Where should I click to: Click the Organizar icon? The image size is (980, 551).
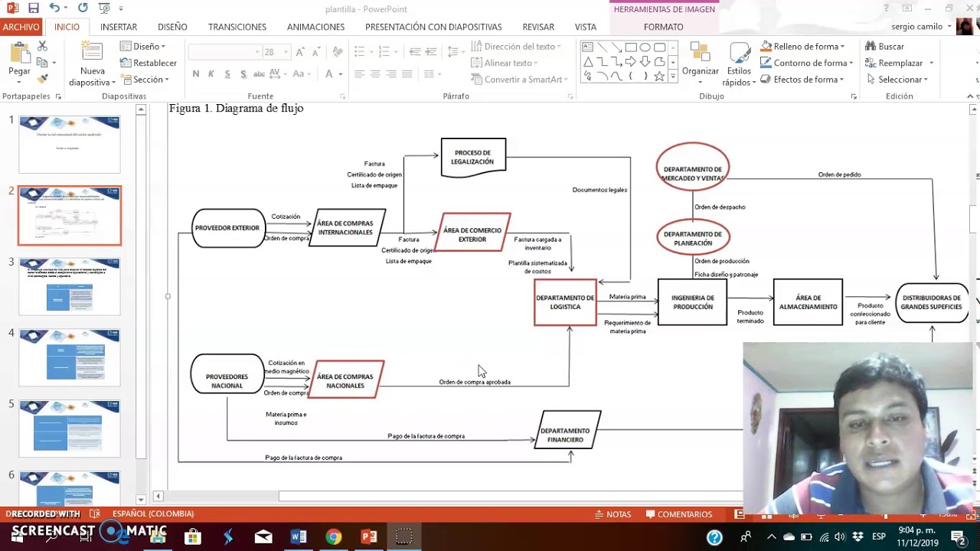(700, 52)
